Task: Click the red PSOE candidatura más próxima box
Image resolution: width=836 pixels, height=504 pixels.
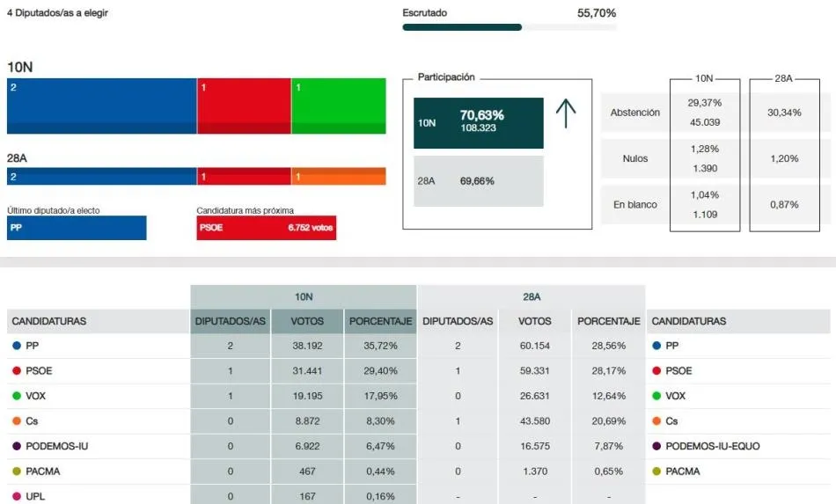Action: pyautogui.click(x=266, y=228)
